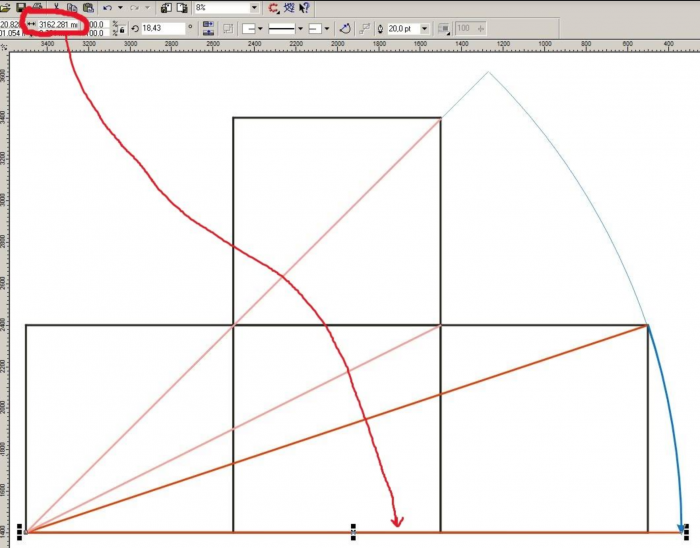The image size is (700, 548).
Task: Click the Import icon
Action: [x=166, y=7]
